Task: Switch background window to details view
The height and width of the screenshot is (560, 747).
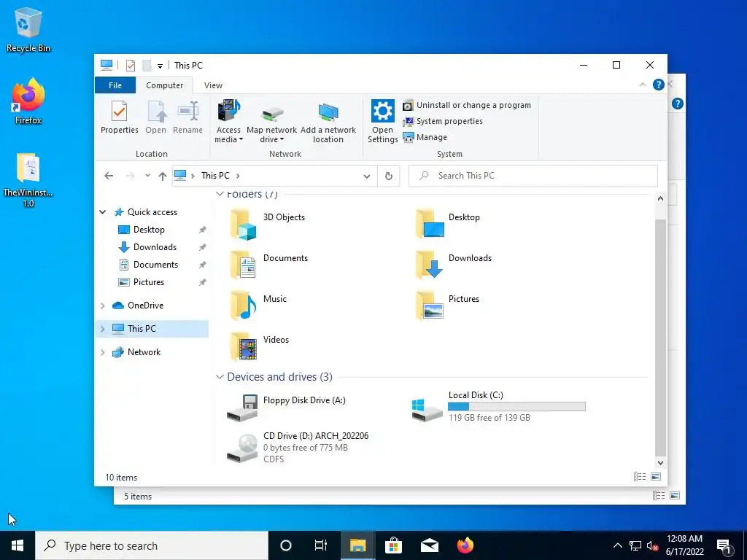Action: click(659, 496)
